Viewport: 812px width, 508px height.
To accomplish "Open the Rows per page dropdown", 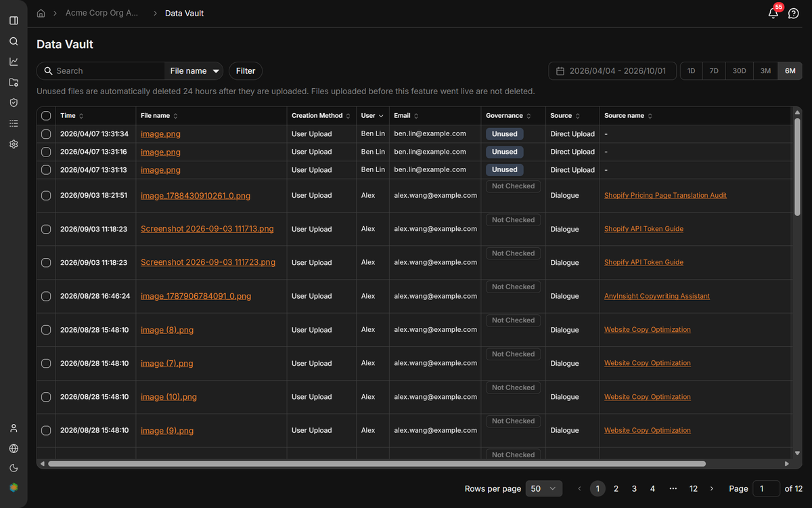I will pyautogui.click(x=544, y=488).
